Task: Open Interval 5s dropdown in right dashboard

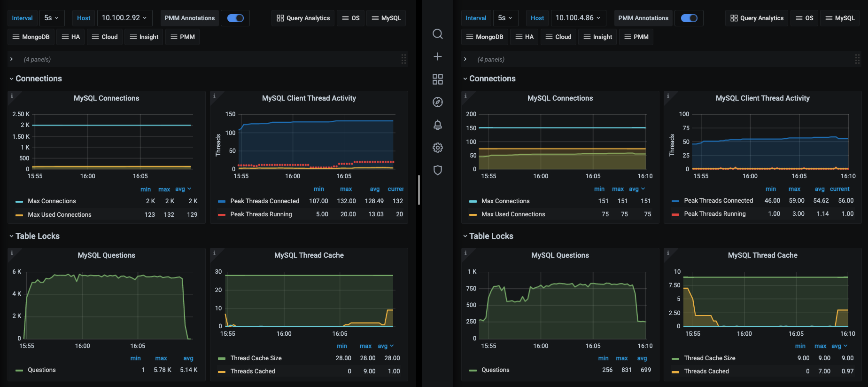Action: pos(505,18)
